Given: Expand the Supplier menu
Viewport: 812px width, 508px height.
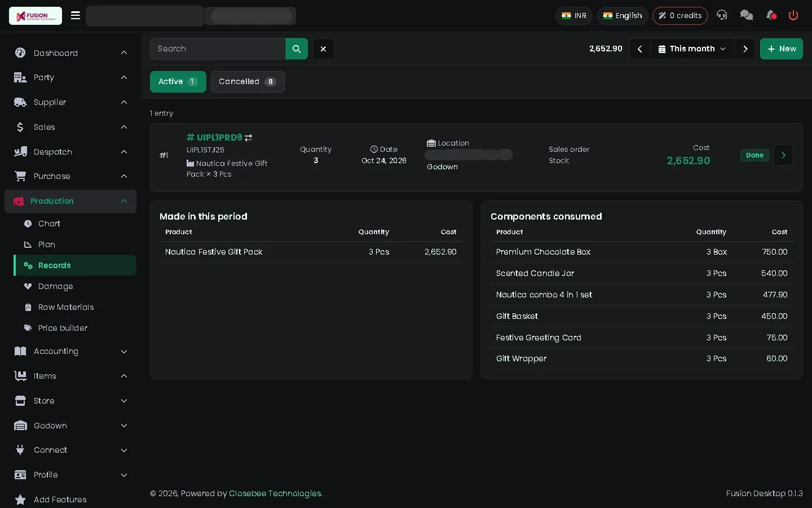Looking at the screenshot, I should [x=70, y=102].
